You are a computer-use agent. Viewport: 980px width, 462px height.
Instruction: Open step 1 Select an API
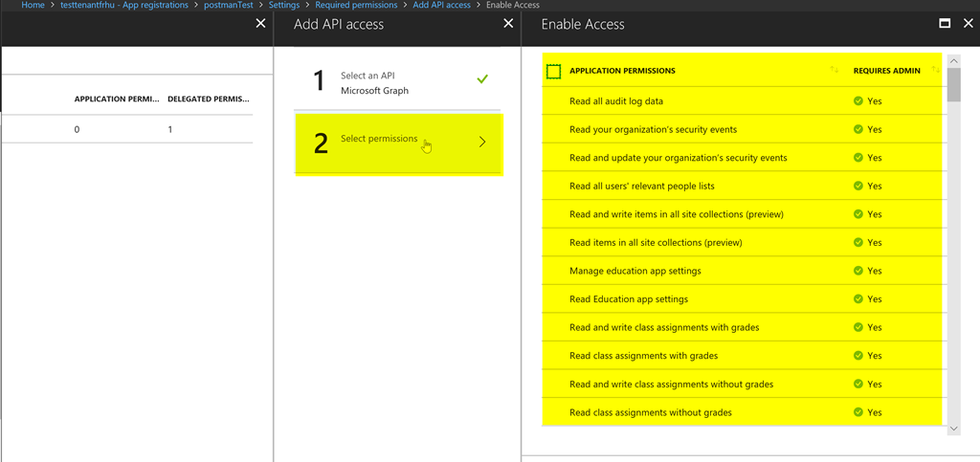pos(397,82)
